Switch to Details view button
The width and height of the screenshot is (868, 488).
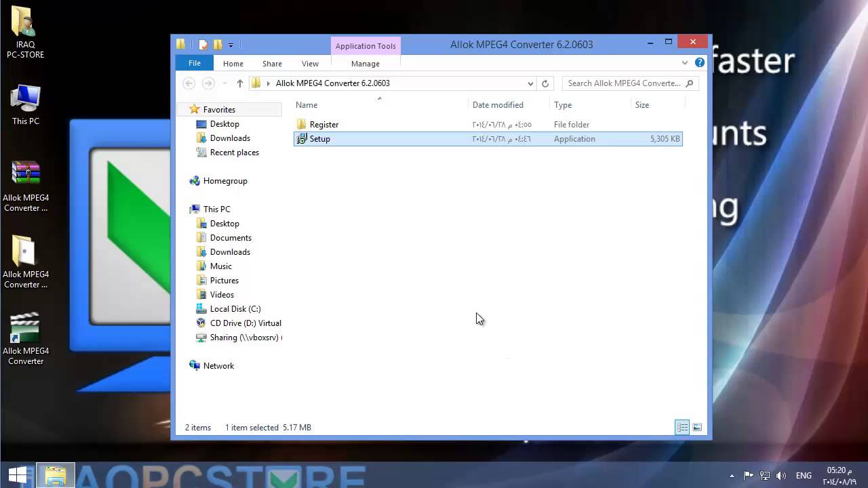pyautogui.click(x=682, y=427)
